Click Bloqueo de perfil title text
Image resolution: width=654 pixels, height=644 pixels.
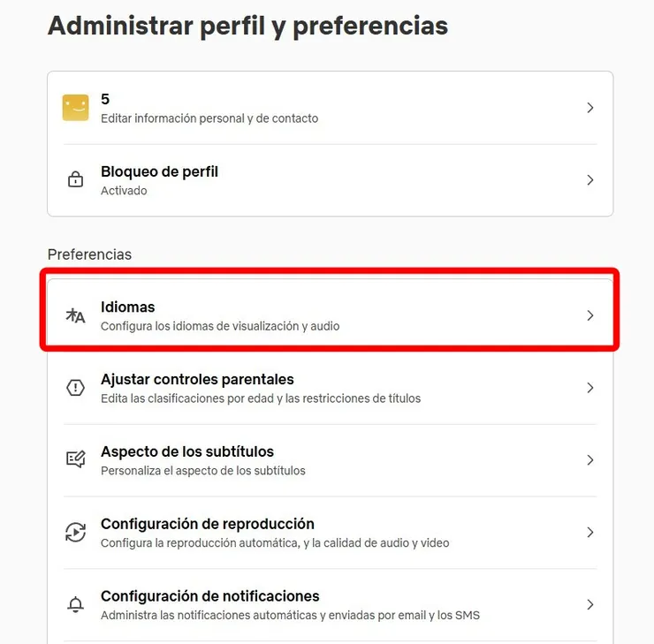pos(159,171)
